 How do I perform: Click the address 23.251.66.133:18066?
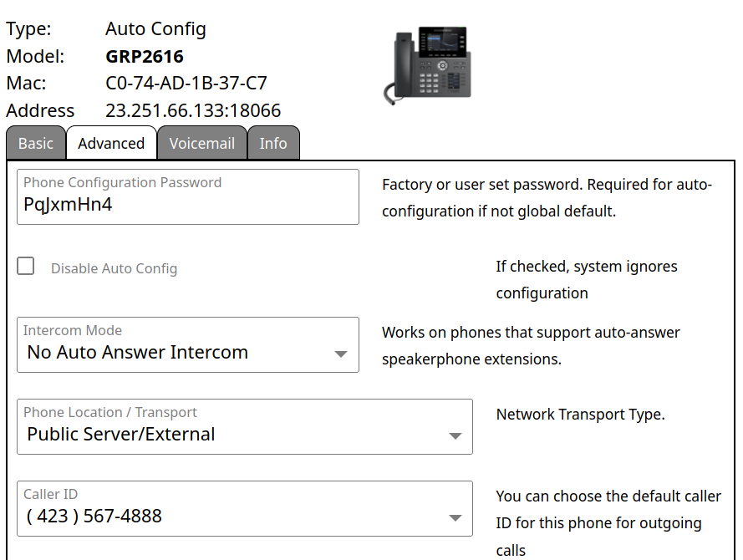pyautogui.click(x=193, y=110)
